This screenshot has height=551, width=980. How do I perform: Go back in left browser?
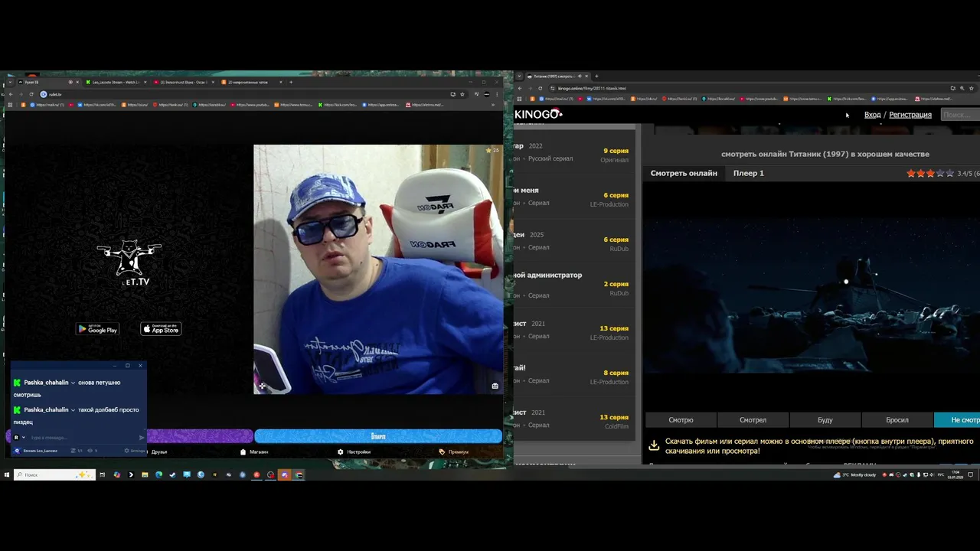coord(10,94)
